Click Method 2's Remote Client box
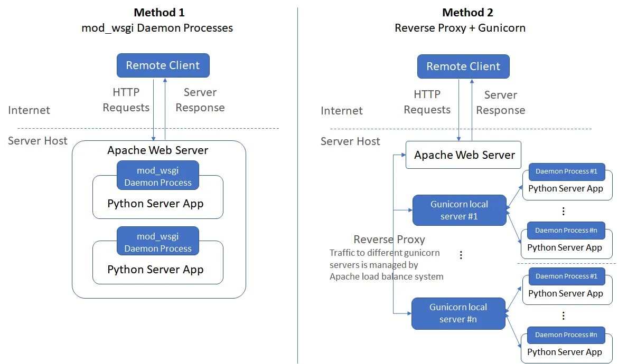Image resolution: width=618 pixels, height=364 pixels. pos(464,66)
